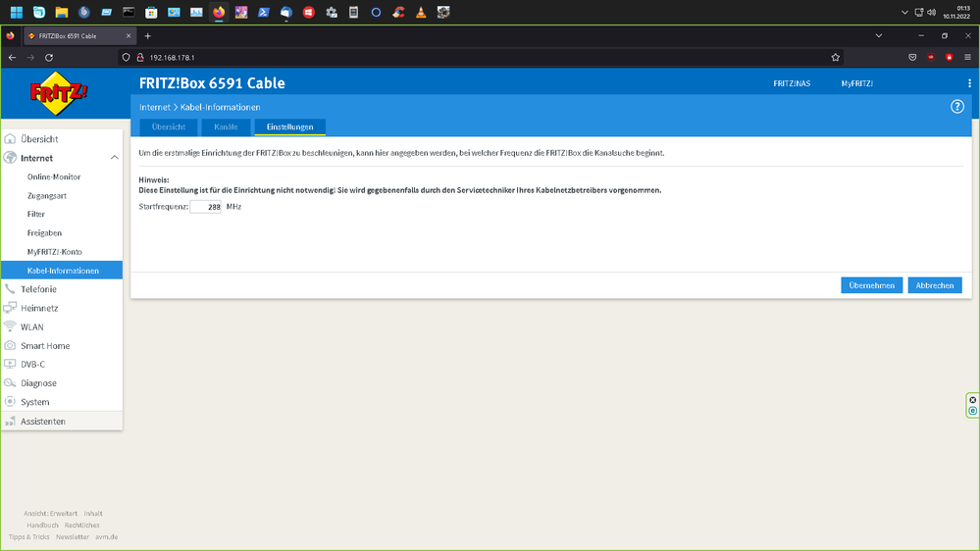Open VLC media player from the taskbar
This screenshot has width=980, height=551.
[421, 12]
